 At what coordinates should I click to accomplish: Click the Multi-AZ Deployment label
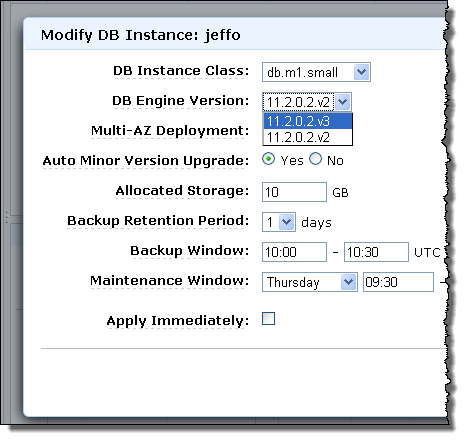(170, 131)
